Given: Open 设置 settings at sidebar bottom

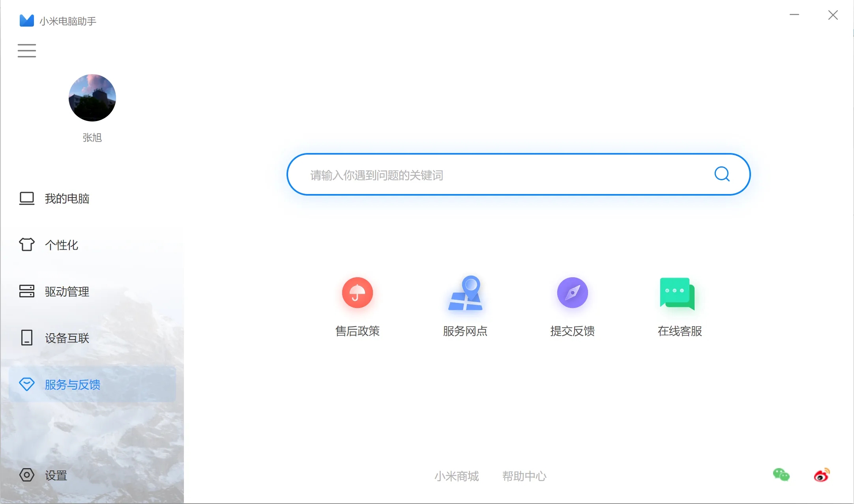Looking at the screenshot, I should [x=55, y=475].
